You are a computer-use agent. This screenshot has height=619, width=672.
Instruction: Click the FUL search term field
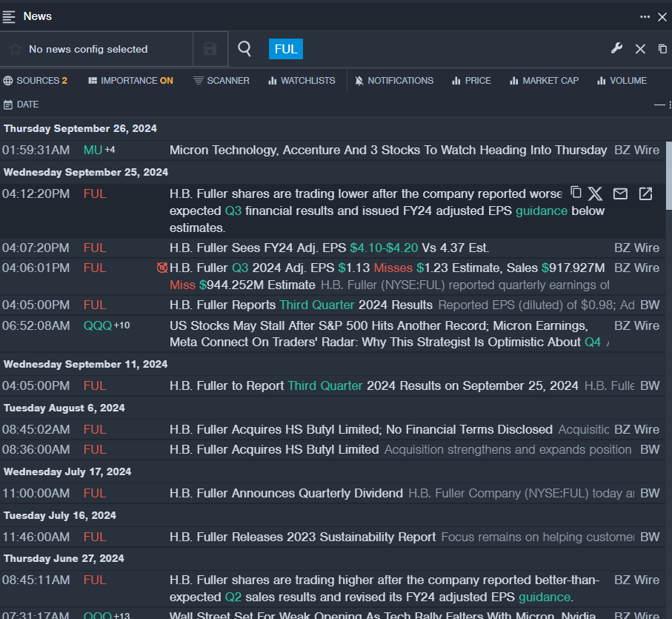286,49
